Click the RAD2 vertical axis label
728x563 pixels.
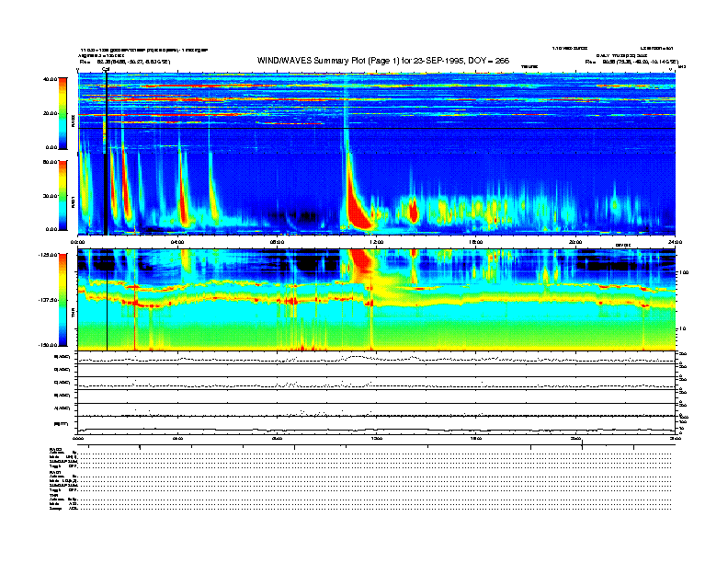73,121
